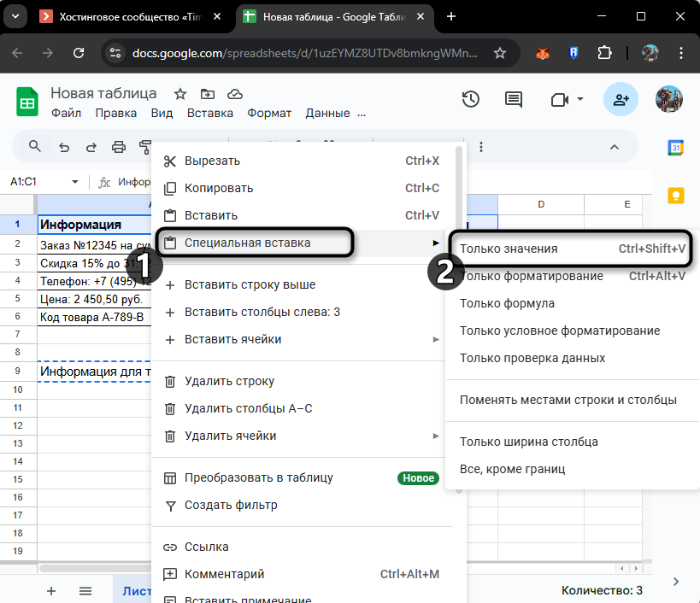This screenshot has width=700, height=603.
Task: Click the toolbar search magnifier
Action: click(35, 146)
